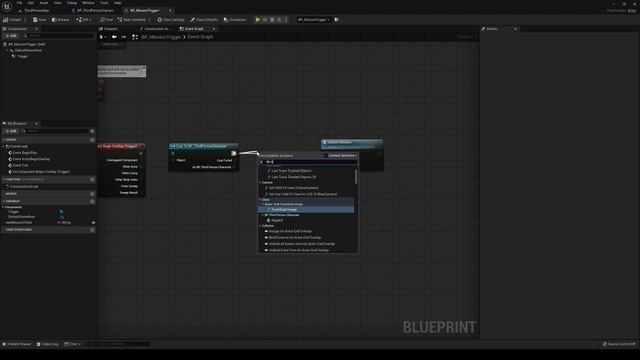Start Simulation from toolbar
640x360 pixels.
(x=235, y=20)
